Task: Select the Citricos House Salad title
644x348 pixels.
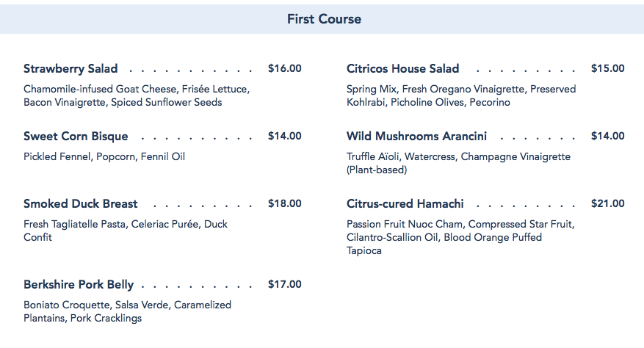Action: (403, 69)
